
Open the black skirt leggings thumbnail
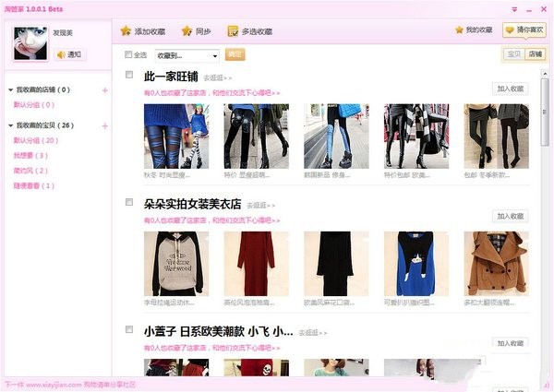(497, 137)
